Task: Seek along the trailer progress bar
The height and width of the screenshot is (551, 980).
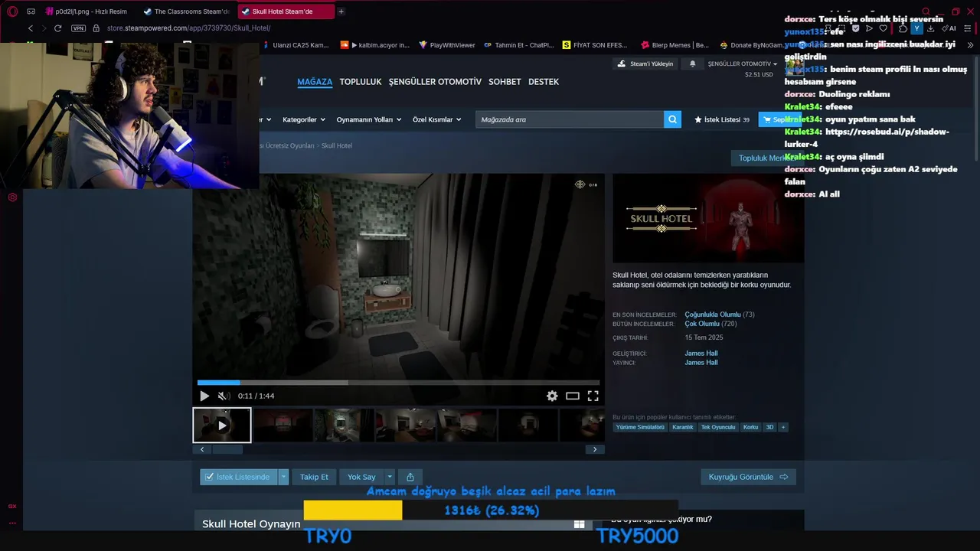Action: point(398,383)
